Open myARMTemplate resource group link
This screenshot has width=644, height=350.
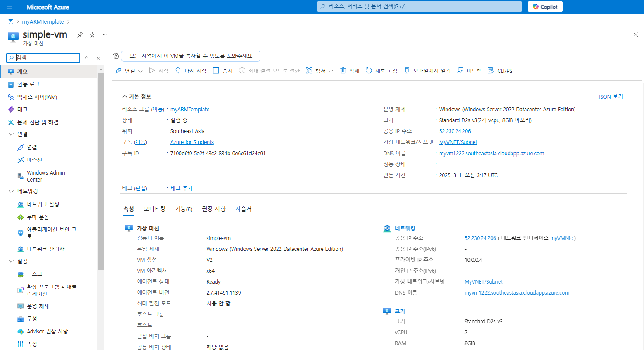tap(190, 110)
